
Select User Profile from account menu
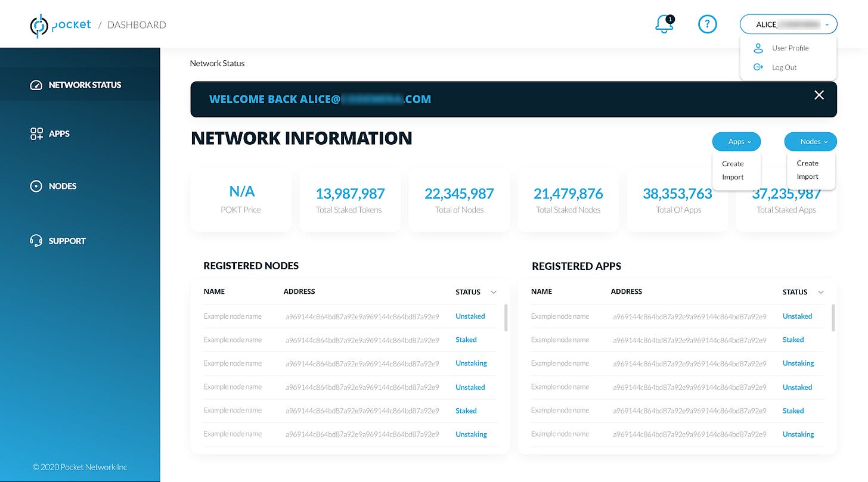[790, 48]
